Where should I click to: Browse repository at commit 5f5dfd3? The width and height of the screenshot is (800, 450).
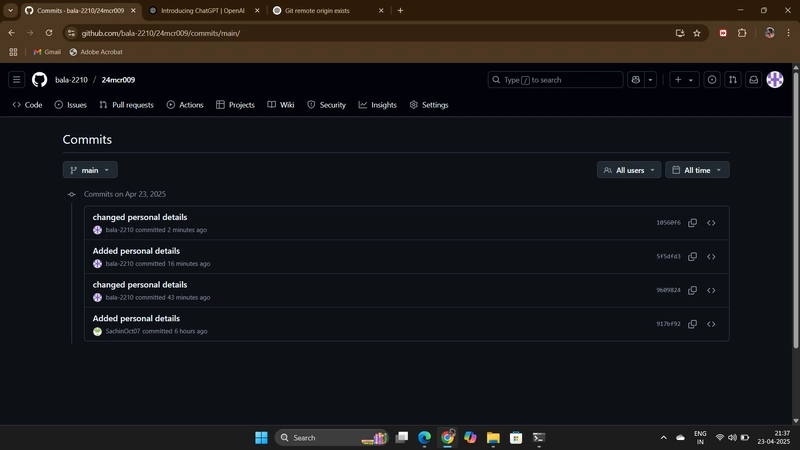pos(711,257)
